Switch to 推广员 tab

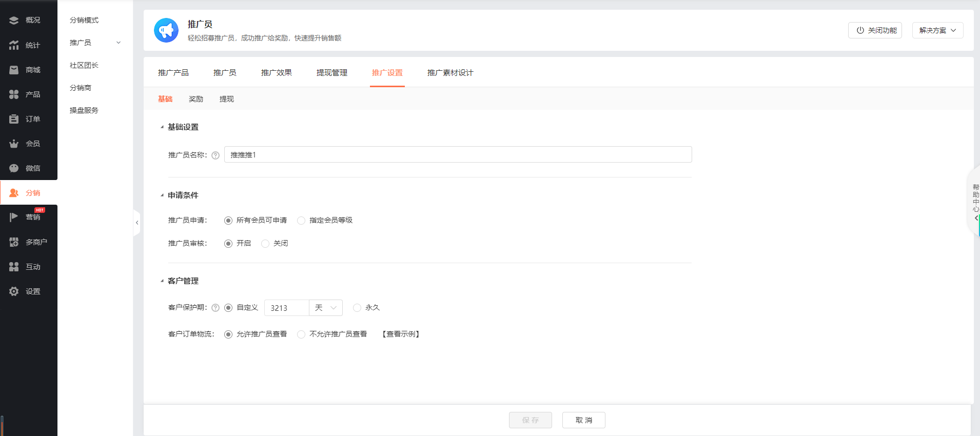pyautogui.click(x=225, y=73)
